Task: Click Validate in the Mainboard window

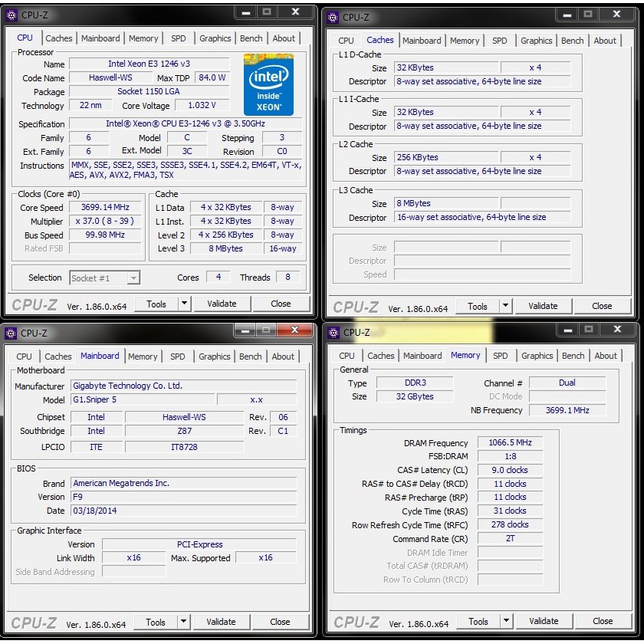Action: click(x=222, y=622)
